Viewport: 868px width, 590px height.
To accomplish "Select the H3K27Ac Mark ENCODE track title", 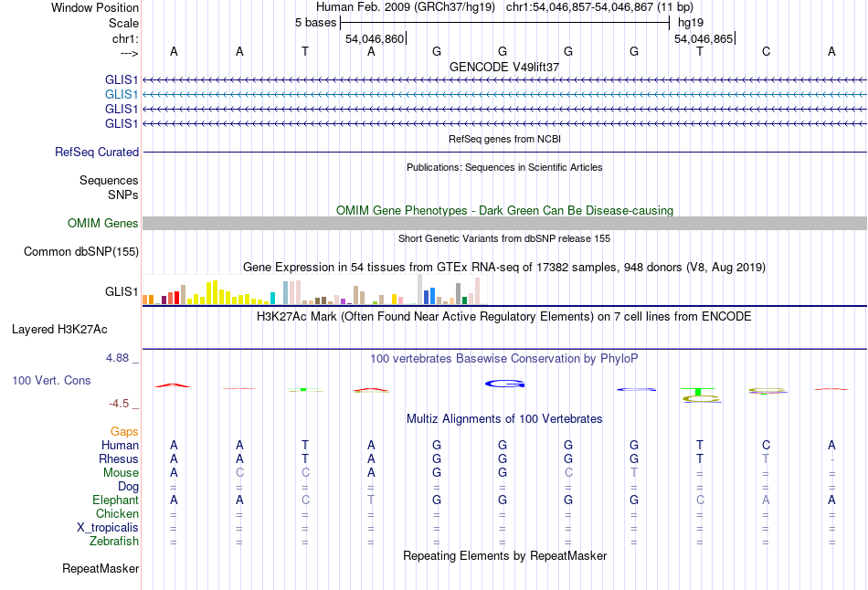I will [504, 317].
